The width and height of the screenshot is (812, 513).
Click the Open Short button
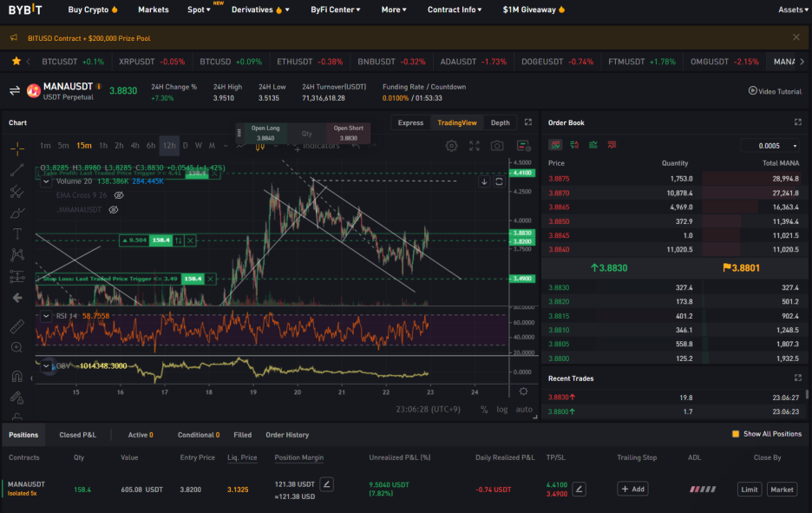click(348, 133)
